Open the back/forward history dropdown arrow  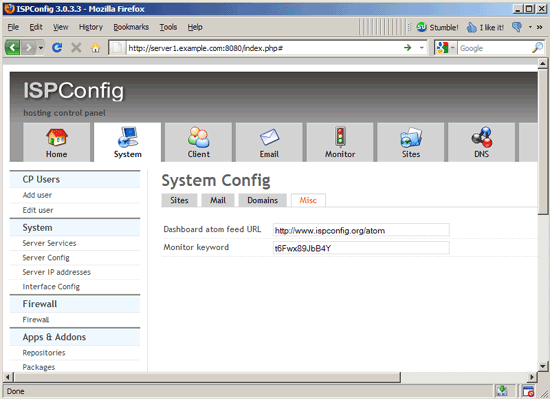point(41,47)
